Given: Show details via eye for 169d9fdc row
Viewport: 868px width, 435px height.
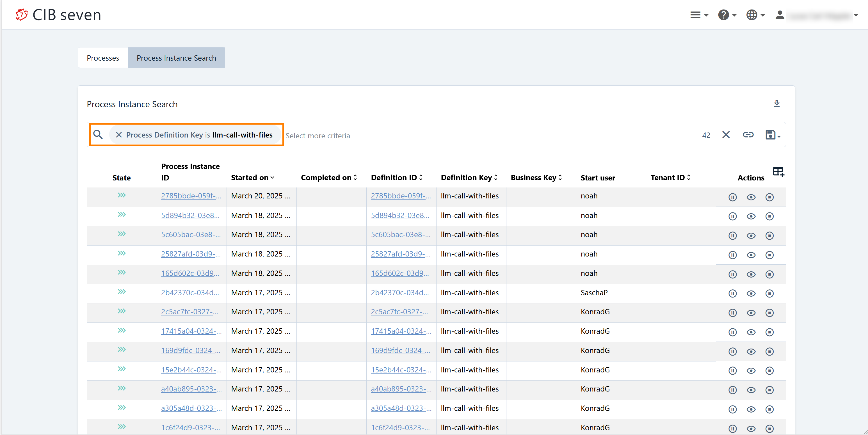Looking at the screenshot, I should (751, 351).
